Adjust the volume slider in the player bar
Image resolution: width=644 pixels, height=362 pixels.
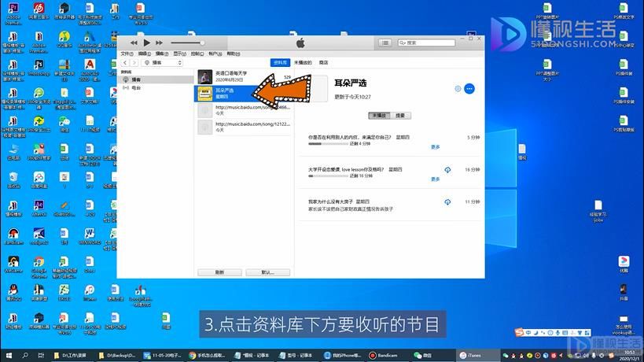click(187, 42)
